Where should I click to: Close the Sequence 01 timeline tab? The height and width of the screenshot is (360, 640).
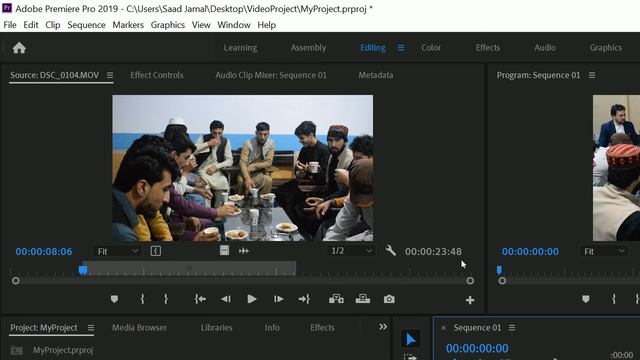pyautogui.click(x=443, y=328)
